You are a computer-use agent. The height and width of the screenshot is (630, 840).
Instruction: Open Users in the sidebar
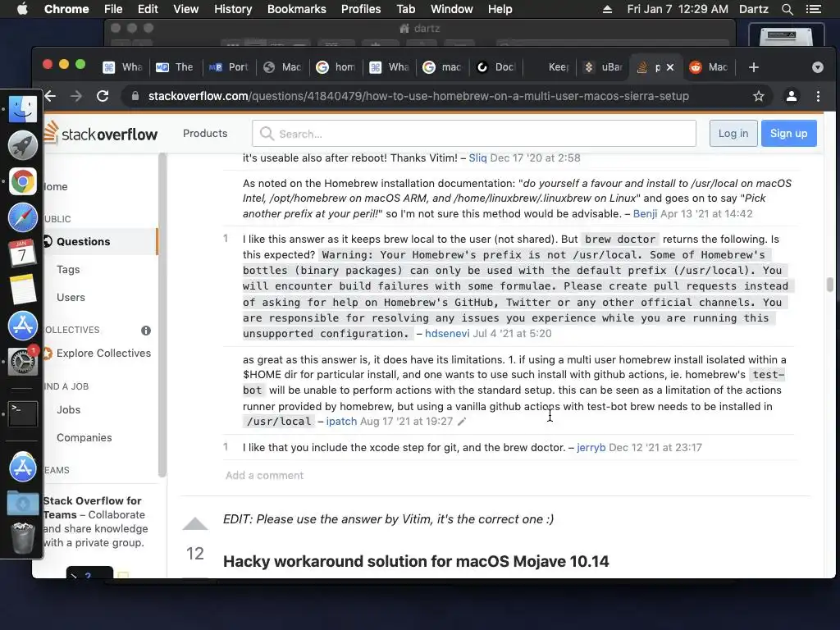(x=71, y=297)
